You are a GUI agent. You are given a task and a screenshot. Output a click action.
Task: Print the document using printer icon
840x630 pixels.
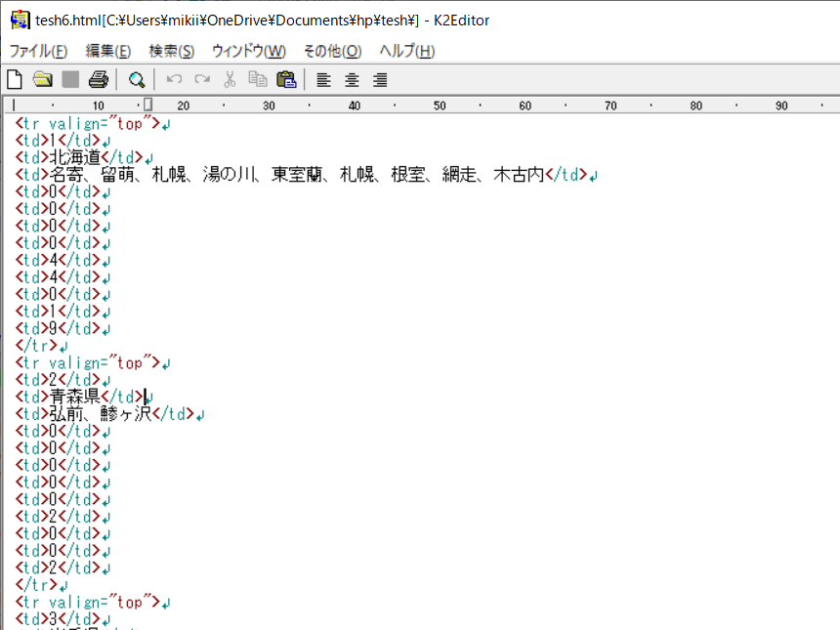coord(98,79)
